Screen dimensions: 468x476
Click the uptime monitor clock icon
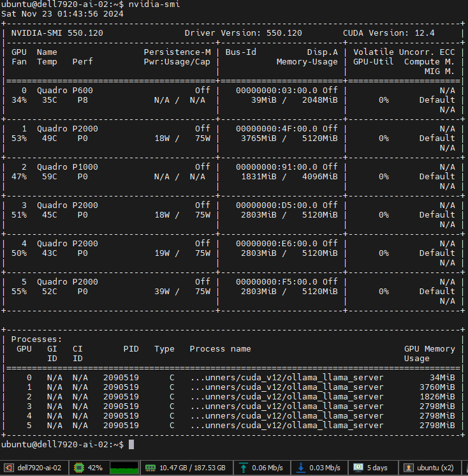358,468
